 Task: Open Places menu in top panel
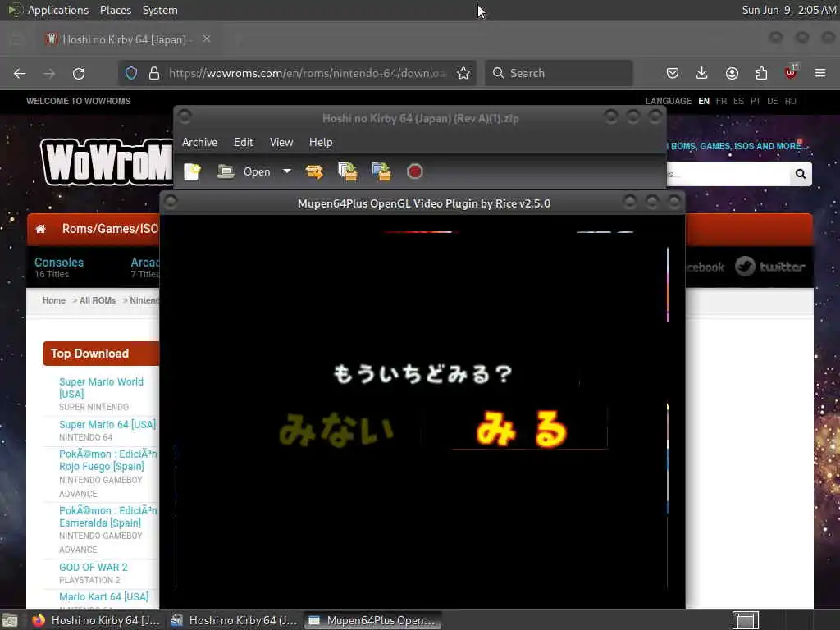click(116, 10)
